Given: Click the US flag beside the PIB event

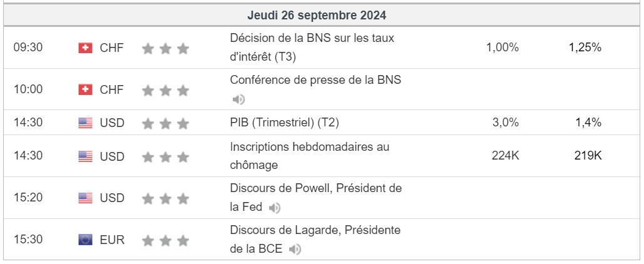Looking at the screenshot, I should [x=85, y=123].
